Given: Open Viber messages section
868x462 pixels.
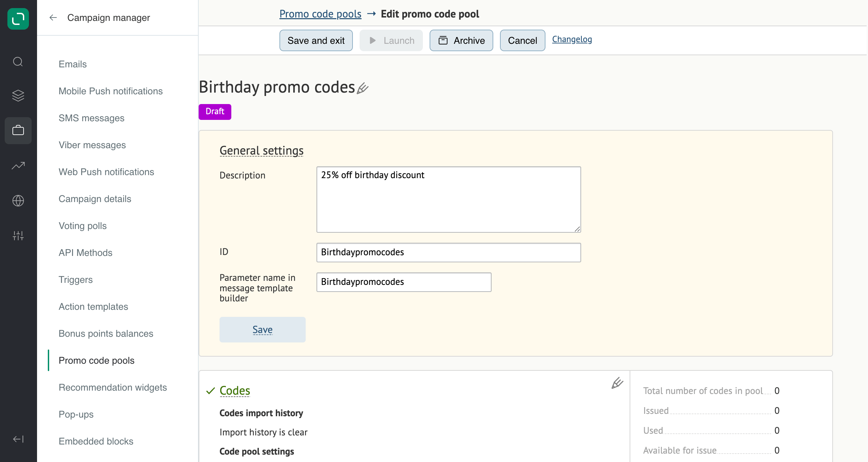Looking at the screenshot, I should [92, 145].
